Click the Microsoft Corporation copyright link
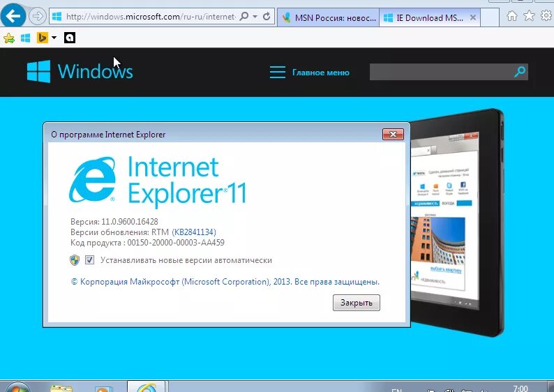Screen dimensions: 554x392 pos(225,282)
